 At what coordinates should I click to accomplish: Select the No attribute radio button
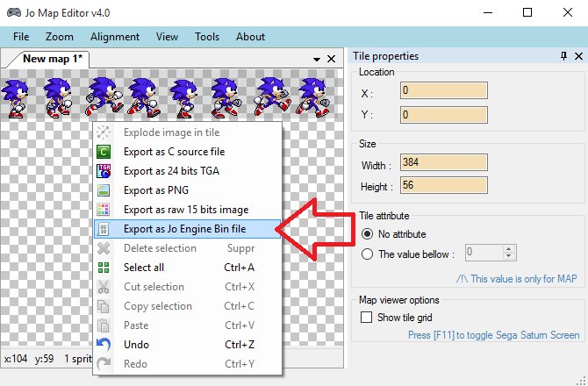click(x=367, y=234)
